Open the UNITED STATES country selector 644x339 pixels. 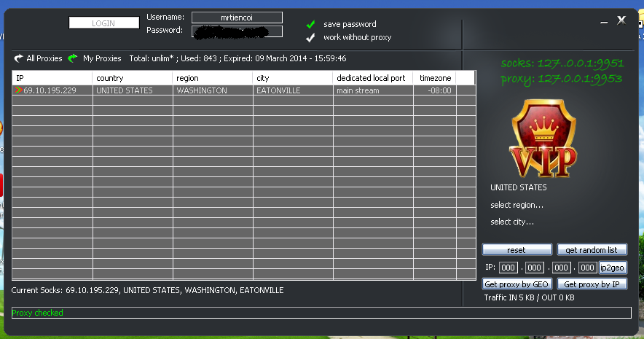click(518, 187)
